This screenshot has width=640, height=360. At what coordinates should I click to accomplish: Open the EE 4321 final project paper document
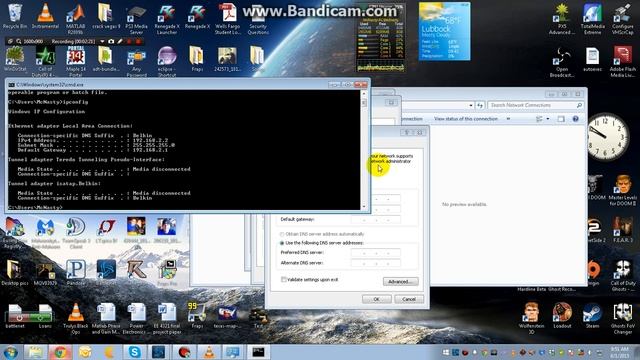click(x=167, y=318)
